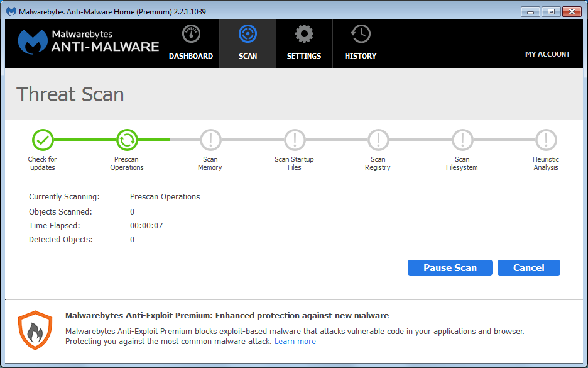This screenshot has width=588, height=368.
Task: Open the Settings gear icon
Action: pos(304,34)
